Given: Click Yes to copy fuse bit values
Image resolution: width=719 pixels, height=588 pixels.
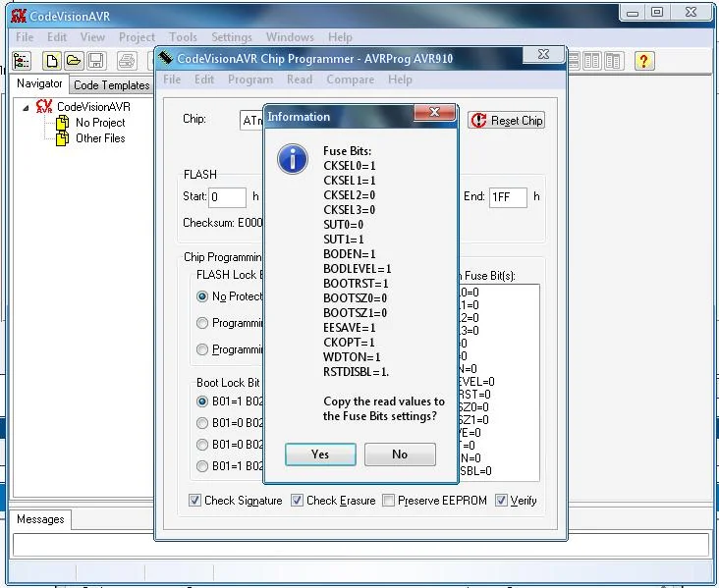Looking at the screenshot, I should [320, 454].
